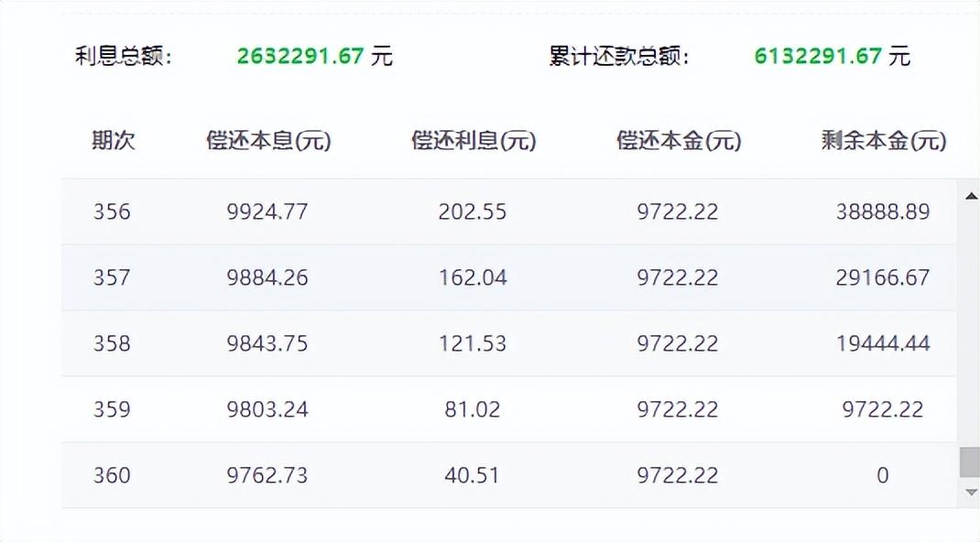Select the cumulative repayment value 6132291.67
Image resolution: width=980 pixels, height=542 pixels.
pyautogui.click(x=818, y=56)
